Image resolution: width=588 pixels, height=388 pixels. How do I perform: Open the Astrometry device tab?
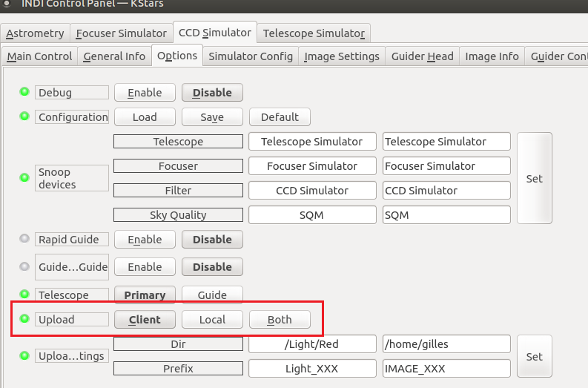tap(35, 33)
